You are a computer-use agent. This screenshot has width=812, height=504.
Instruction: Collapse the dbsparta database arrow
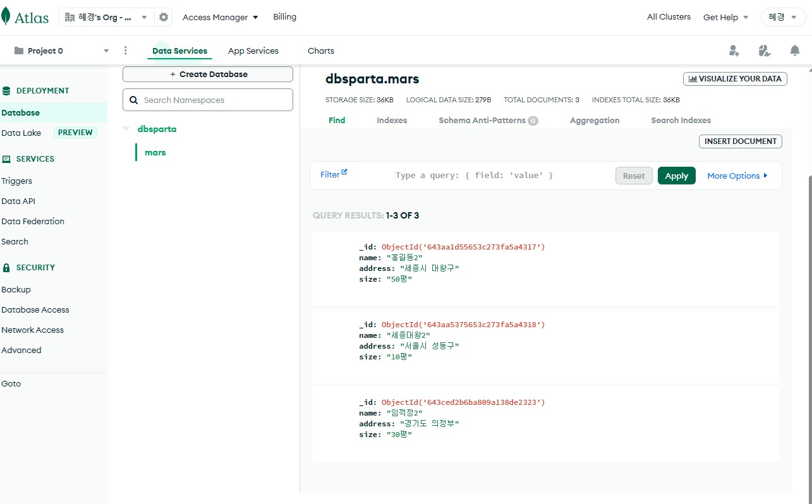click(125, 129)
